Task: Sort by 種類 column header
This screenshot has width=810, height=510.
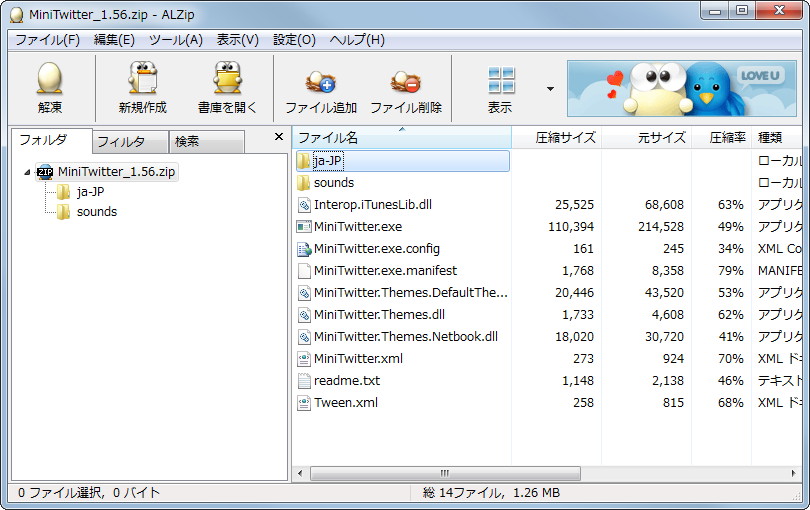Action: tap(777, 137)
